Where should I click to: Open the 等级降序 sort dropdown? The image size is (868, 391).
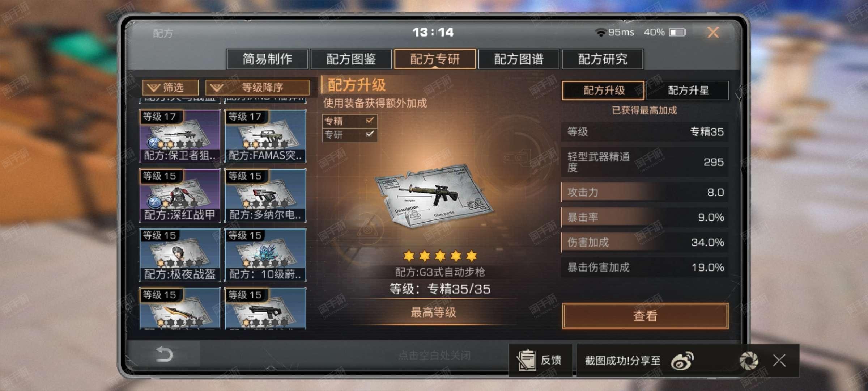click(x=258, y=87)
